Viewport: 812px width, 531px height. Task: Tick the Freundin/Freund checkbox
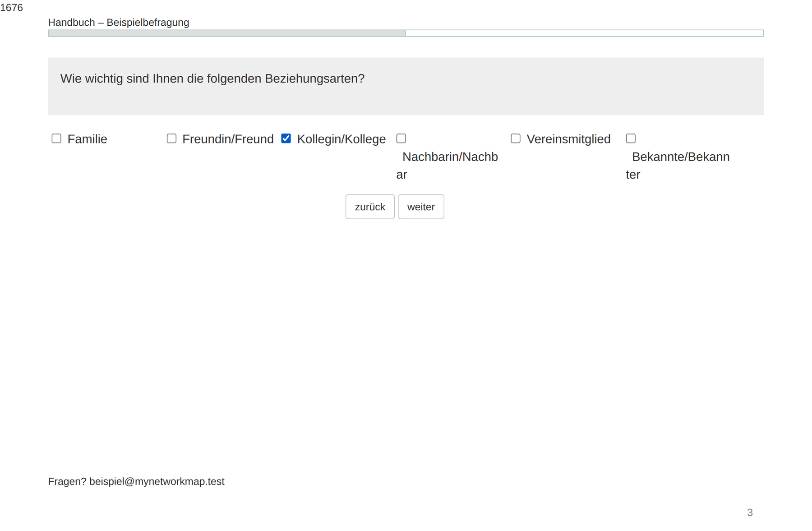pyautogui.click(x=171, y=139)
